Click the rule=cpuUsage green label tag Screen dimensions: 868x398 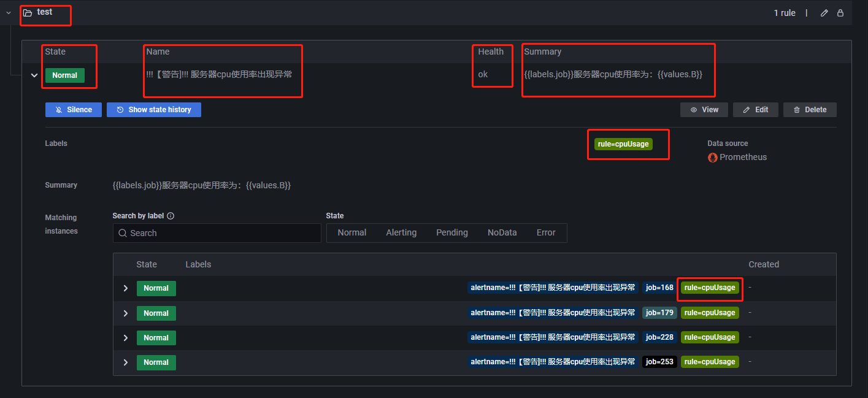(x=623, y=144)
